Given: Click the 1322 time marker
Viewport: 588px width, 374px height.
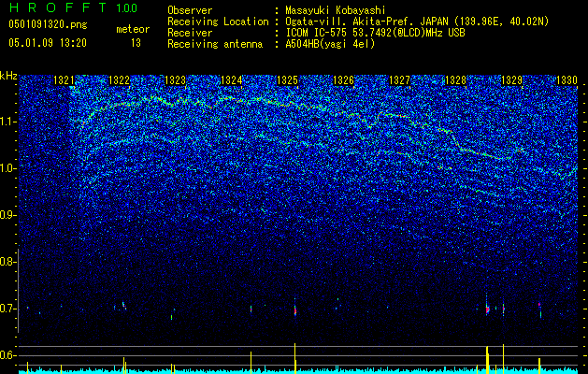Looking at the screenshot, I should pos(119,80).
